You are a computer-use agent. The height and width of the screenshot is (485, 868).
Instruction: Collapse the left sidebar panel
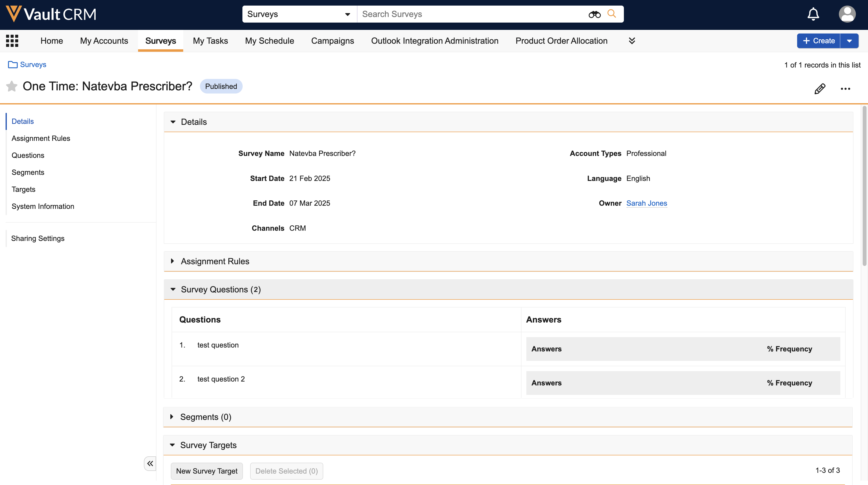point(150,463)
